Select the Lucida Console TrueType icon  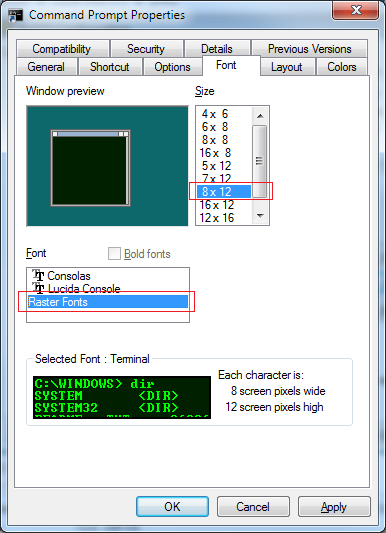pos(38,288)
